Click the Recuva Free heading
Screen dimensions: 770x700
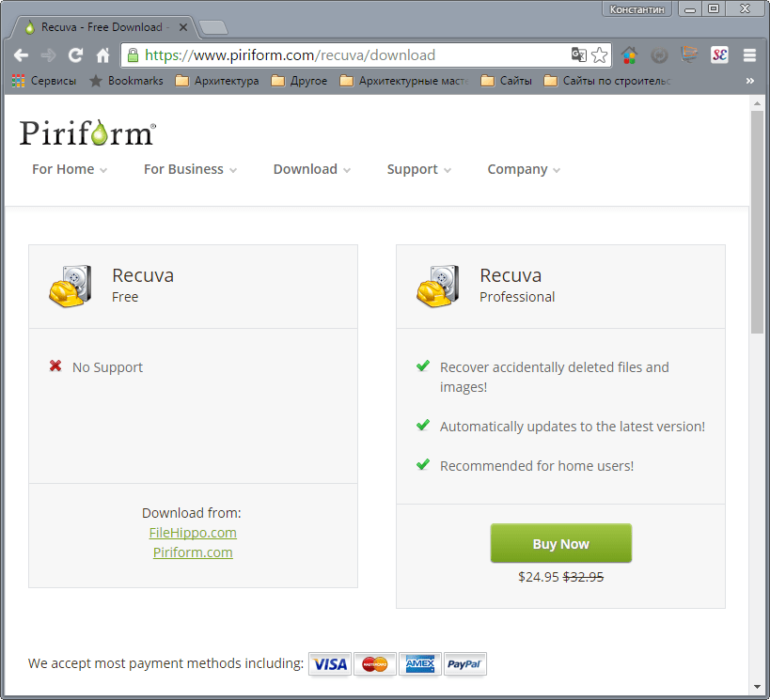pos(143,286)
